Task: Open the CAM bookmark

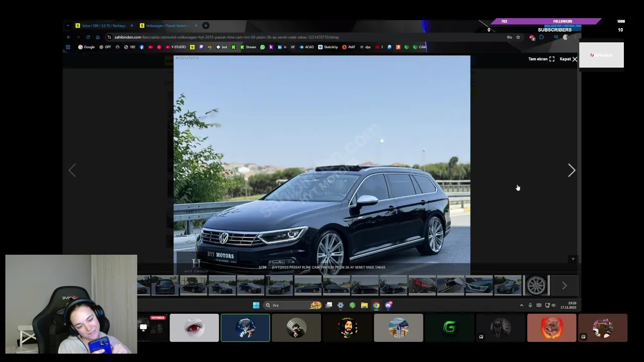Action: 420,47
